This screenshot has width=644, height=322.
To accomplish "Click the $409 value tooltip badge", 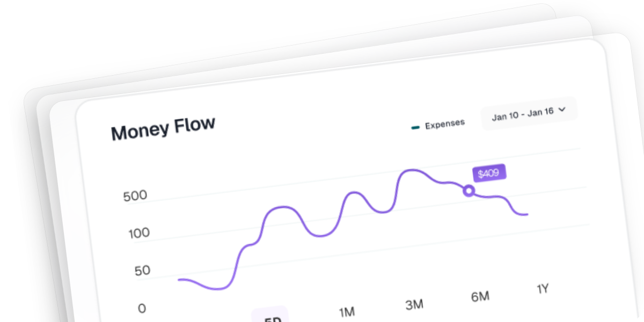I will click(488, 173).
